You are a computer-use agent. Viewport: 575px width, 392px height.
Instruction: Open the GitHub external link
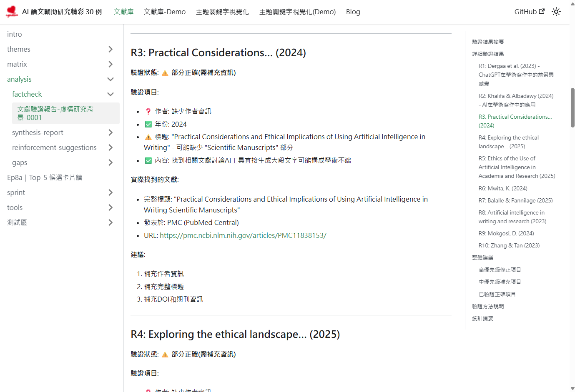coord(529,12)
